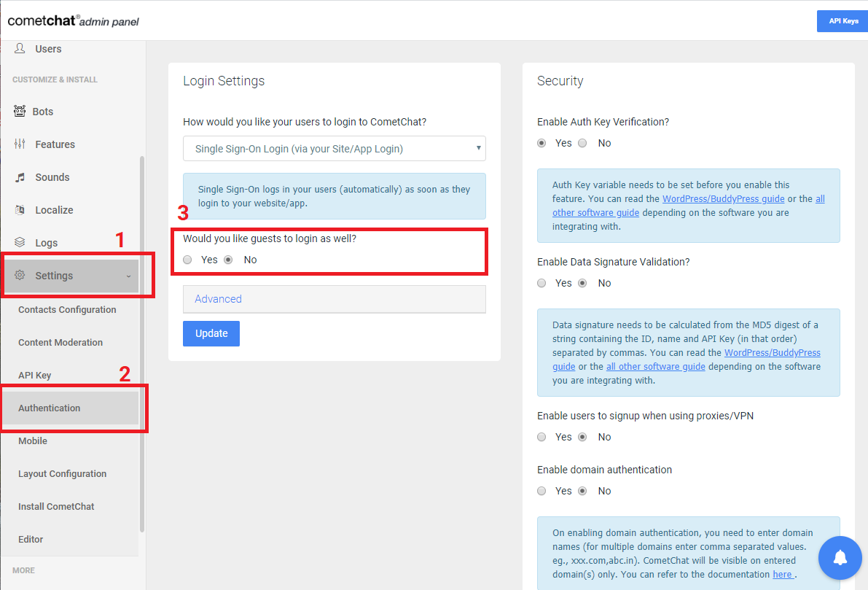868x590 pixels.
Task: Select Yes for guest login
Action: (187, 260)
